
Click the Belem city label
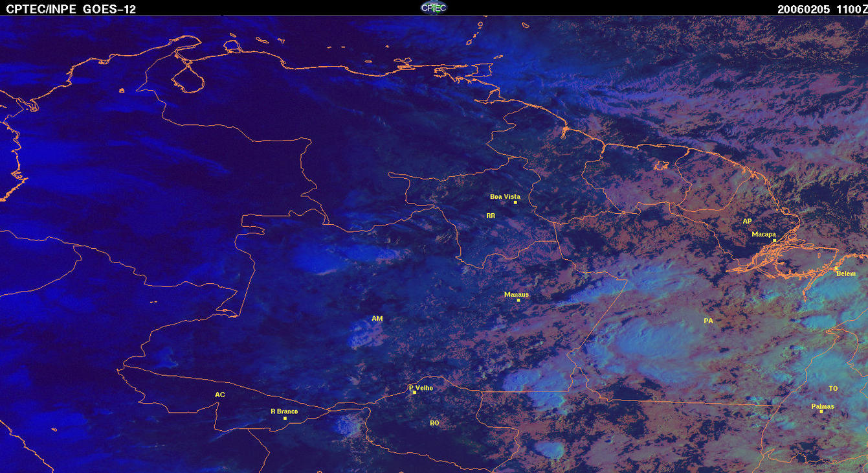point(846,274)
